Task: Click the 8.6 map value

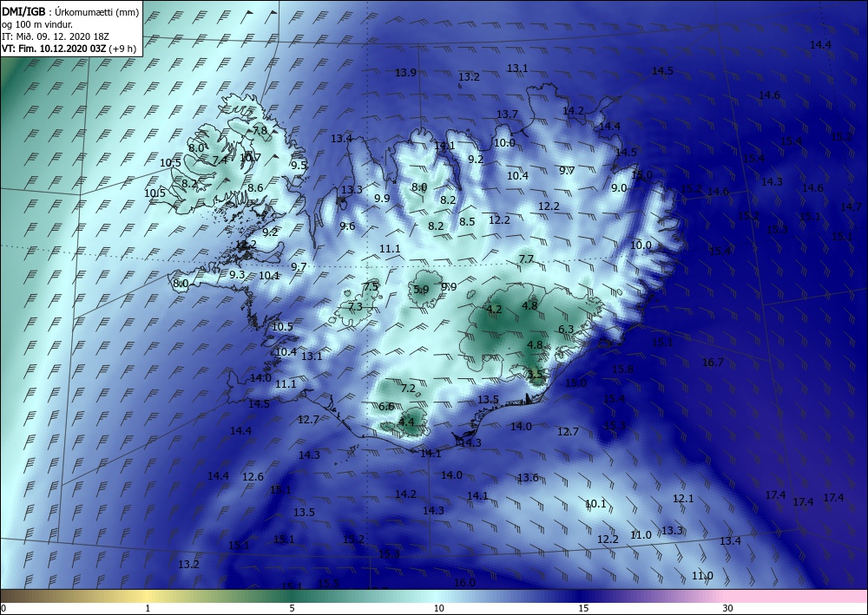Action: pyautogui.click(x=255, y=188)
